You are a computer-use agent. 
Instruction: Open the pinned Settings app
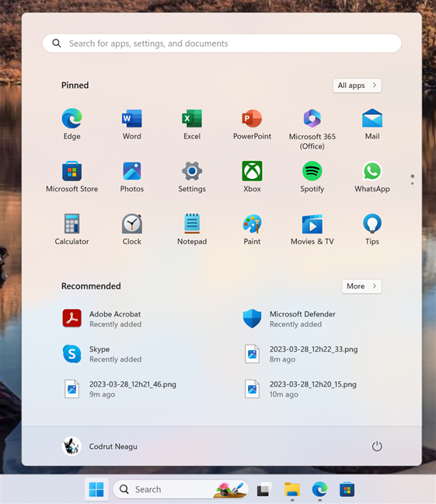[x=192, y=177]
